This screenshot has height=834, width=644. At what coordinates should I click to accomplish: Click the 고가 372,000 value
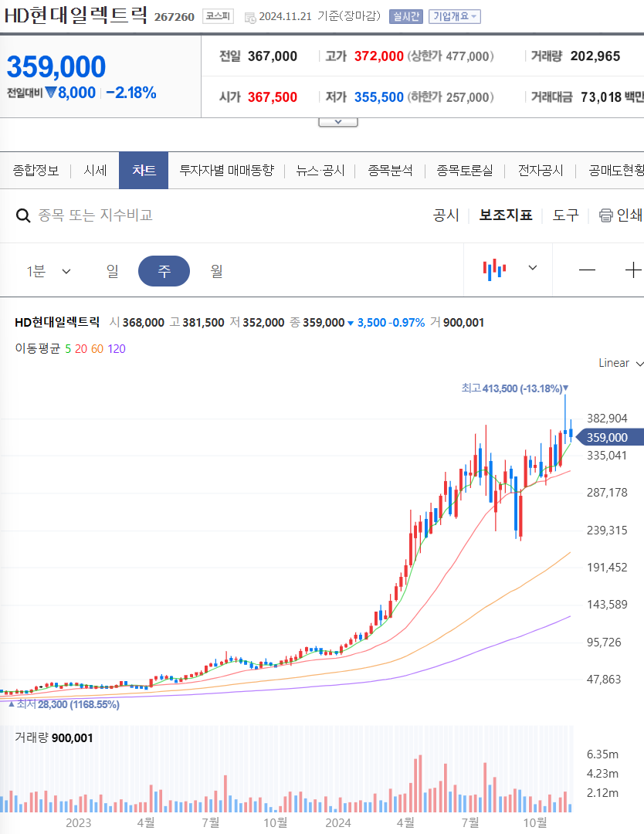pos(378,56)
